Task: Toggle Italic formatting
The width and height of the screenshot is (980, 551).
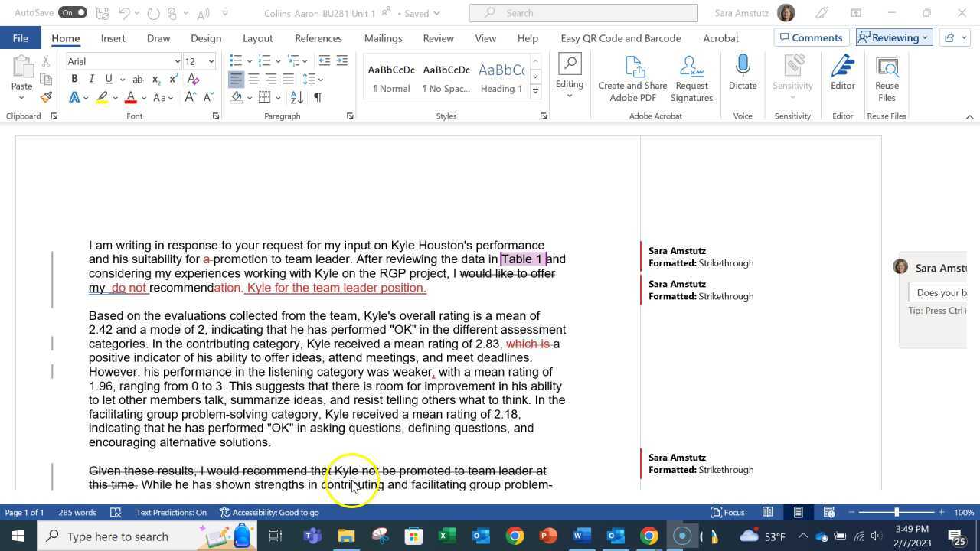Action: tap(91, 79)
